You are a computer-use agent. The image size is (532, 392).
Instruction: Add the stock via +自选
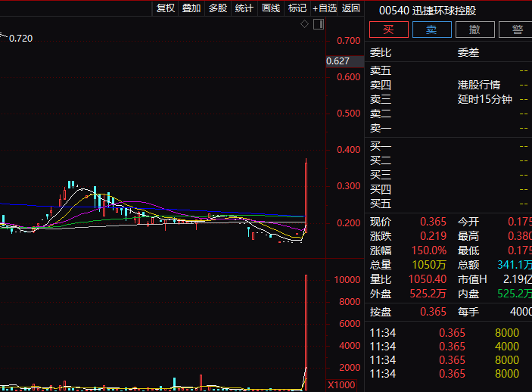click(x=325, y=8)
